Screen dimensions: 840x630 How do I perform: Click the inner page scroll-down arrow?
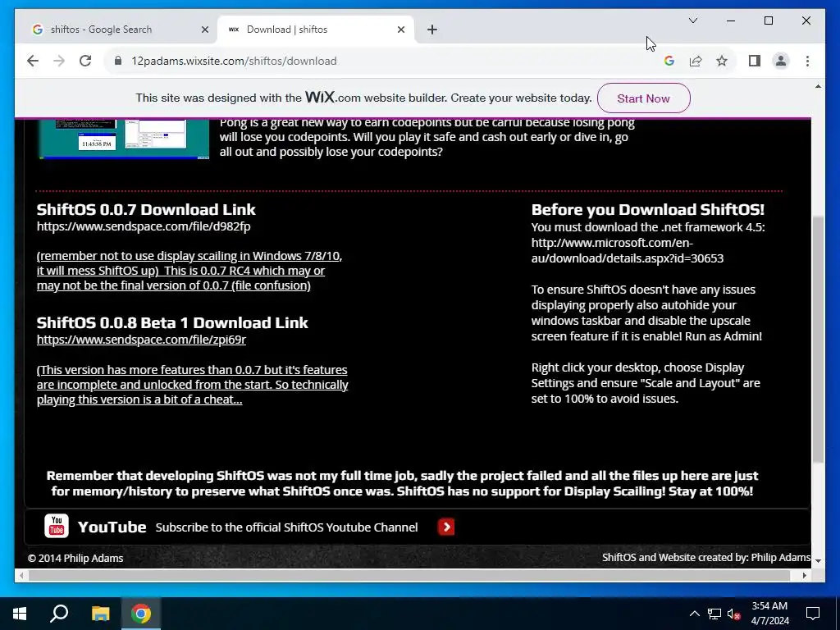point(818,561)
